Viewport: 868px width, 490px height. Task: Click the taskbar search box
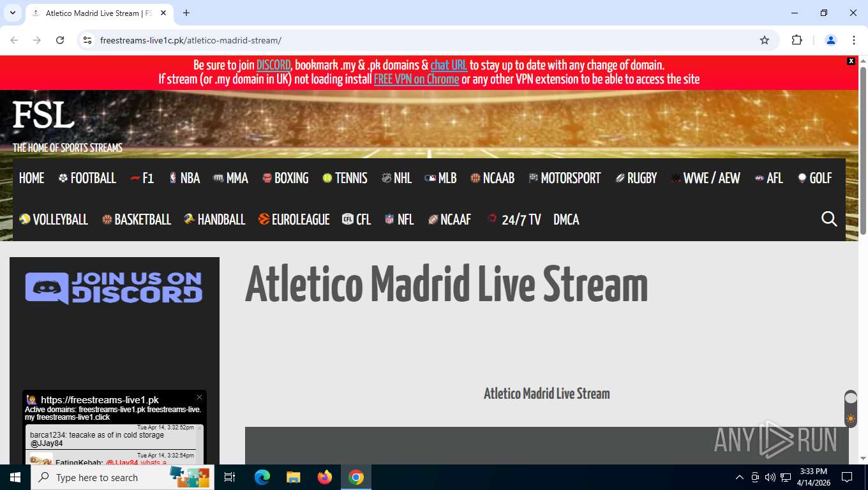tap(123, 477)
